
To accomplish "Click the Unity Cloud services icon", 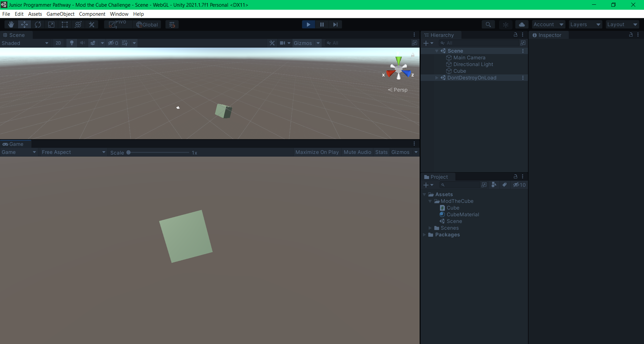I will point(522,24).
